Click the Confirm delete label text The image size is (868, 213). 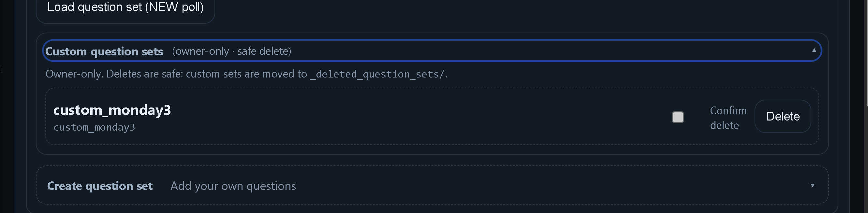pyautogui.click(x=728, y=118)
